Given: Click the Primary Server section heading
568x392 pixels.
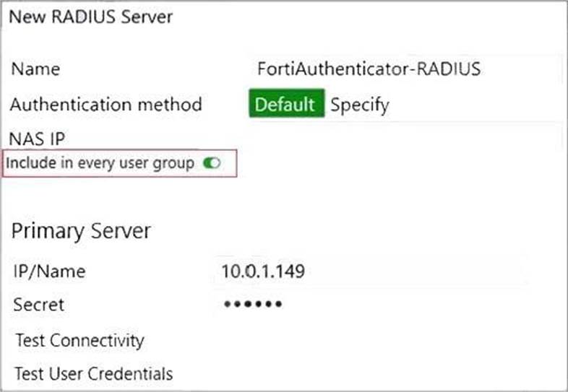Looking at the screenshot, I should [x=81, y=231].
